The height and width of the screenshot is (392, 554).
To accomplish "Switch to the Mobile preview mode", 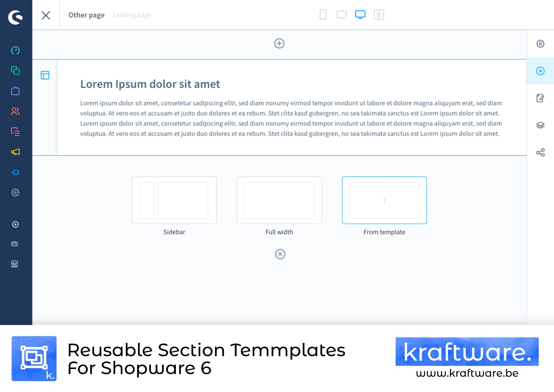I will pos(323,15).
